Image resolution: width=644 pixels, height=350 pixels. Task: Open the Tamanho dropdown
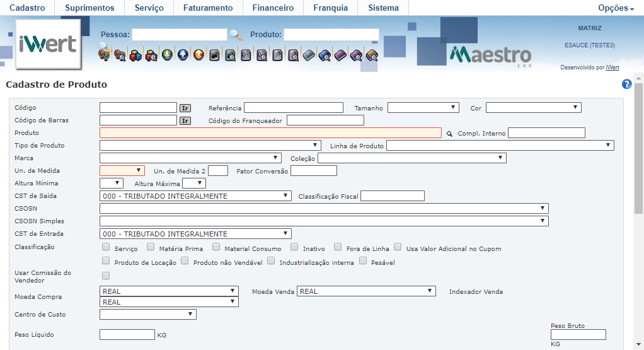point(423,108)
